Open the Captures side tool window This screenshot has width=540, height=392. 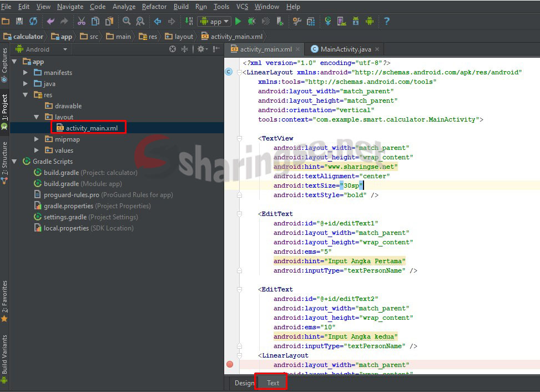[x=4, y=65]
